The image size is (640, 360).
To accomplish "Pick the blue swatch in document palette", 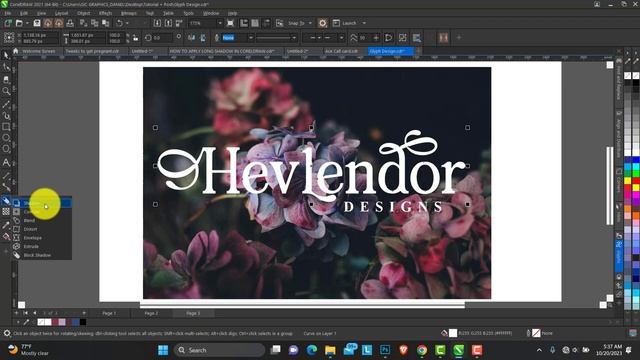I will (76, 322).
